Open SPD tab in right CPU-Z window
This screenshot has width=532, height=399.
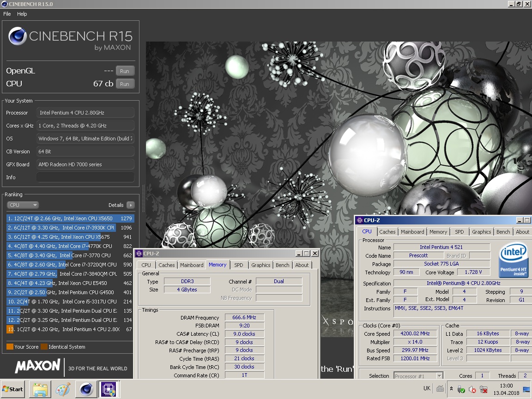(x=459, y=232)
